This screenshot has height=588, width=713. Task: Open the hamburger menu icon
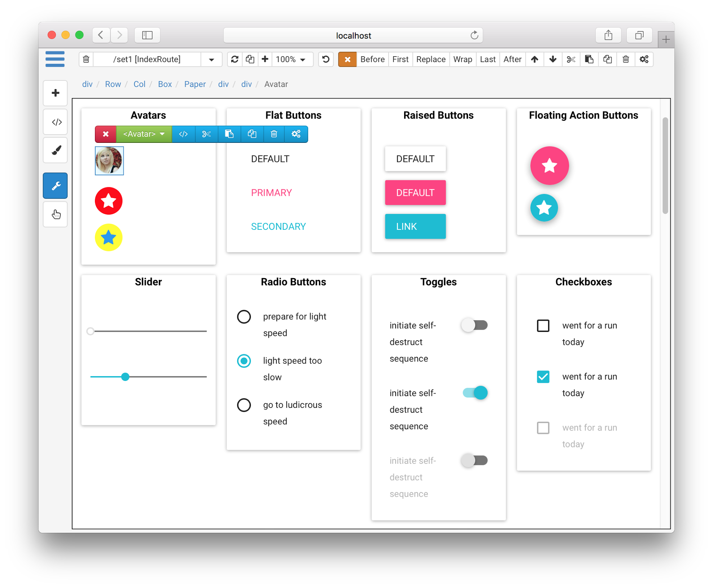click(55, 59)
